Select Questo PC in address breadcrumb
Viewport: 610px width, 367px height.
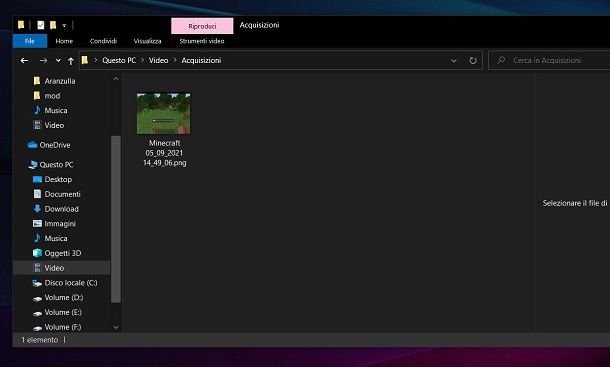coord(119,60)
